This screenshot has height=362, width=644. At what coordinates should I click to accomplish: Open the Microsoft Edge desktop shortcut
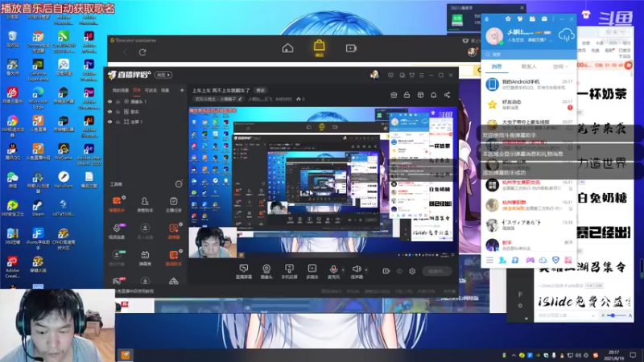(x=38, y=97)
